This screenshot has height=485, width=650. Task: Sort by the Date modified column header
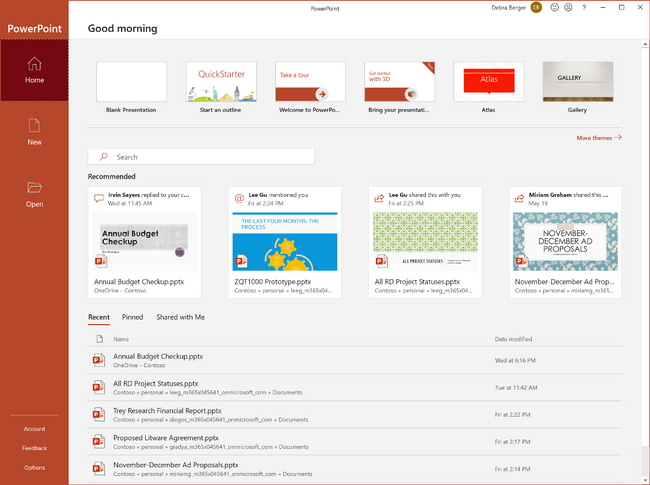coord(513,339)
